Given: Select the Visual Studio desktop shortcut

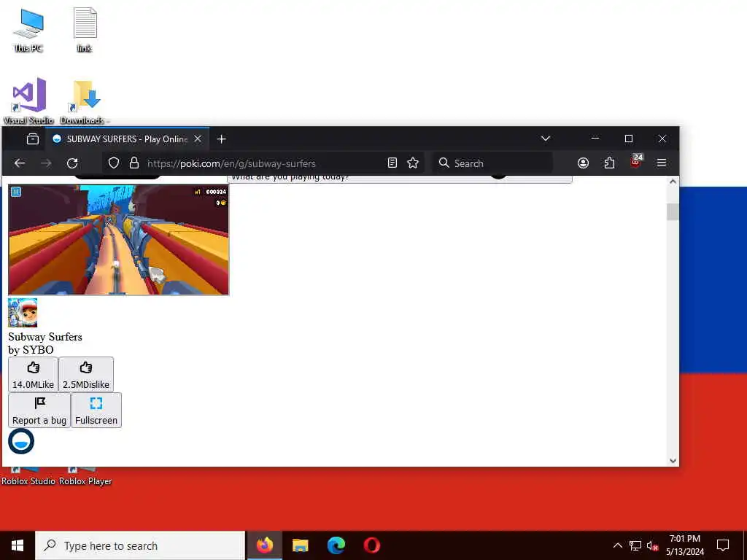Looking at the screenshot, I should [x=28, y=101].
